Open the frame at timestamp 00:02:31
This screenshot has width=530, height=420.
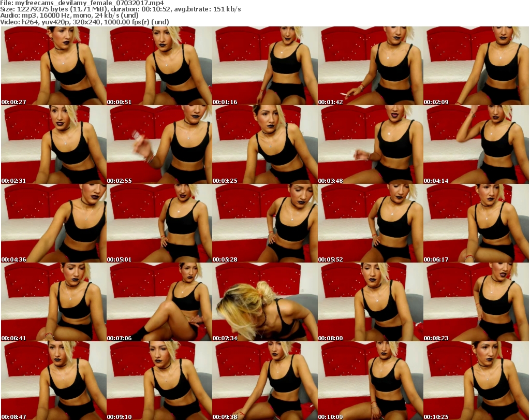coord(54,144)
